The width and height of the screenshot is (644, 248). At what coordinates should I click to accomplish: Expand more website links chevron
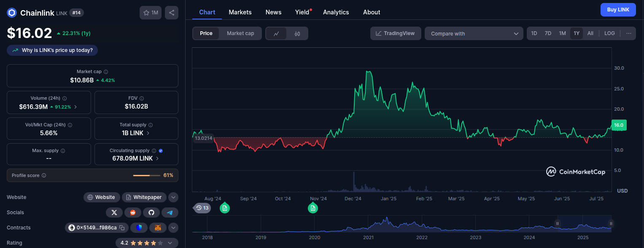(173, 197)
